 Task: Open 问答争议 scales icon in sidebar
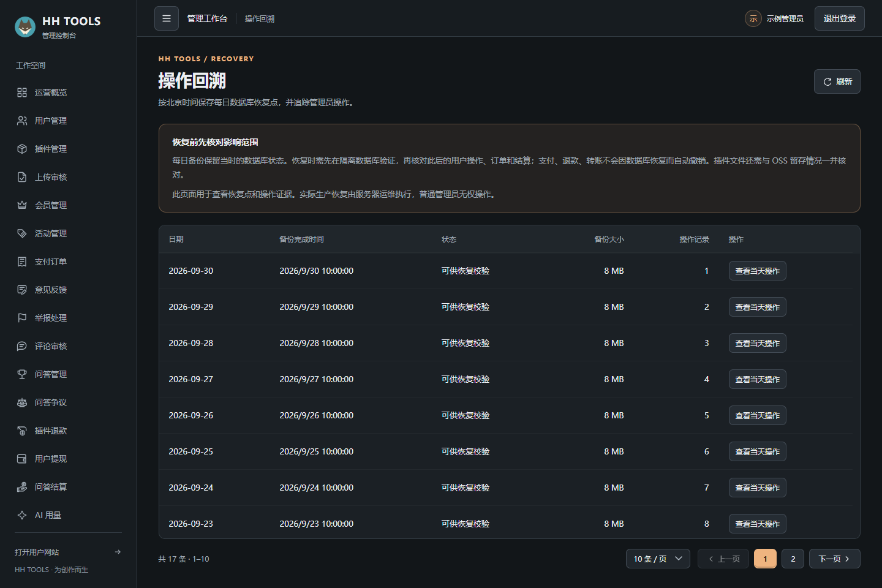pos(22,402)
